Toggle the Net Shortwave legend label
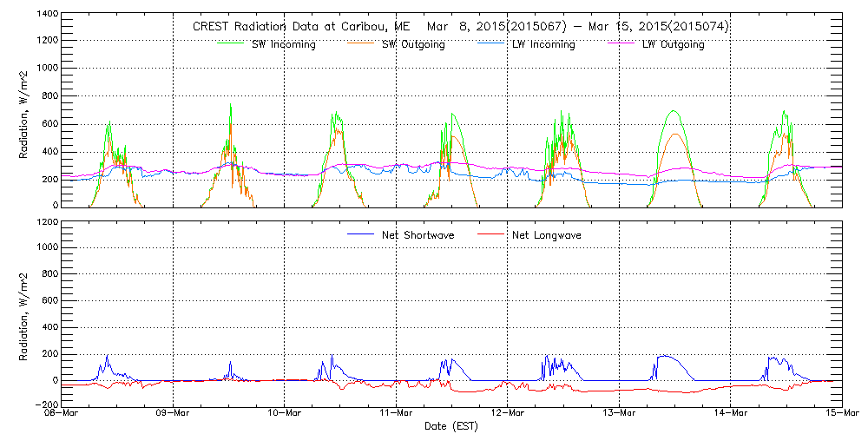 click(417, 236)
